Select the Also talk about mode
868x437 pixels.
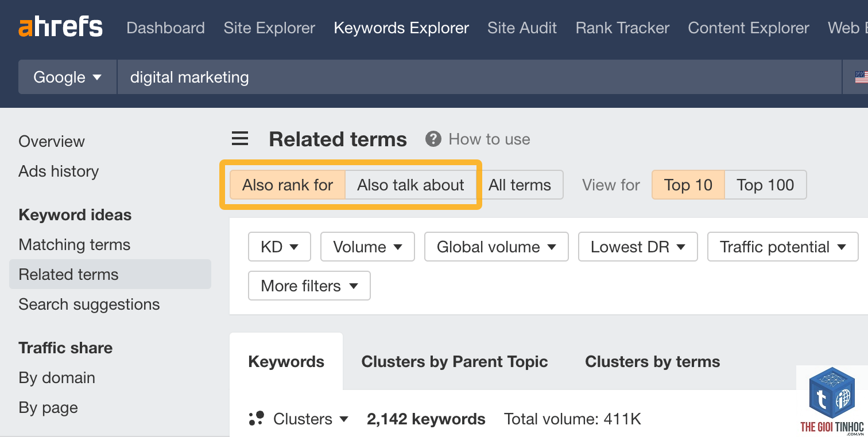(x=410, y=185)
